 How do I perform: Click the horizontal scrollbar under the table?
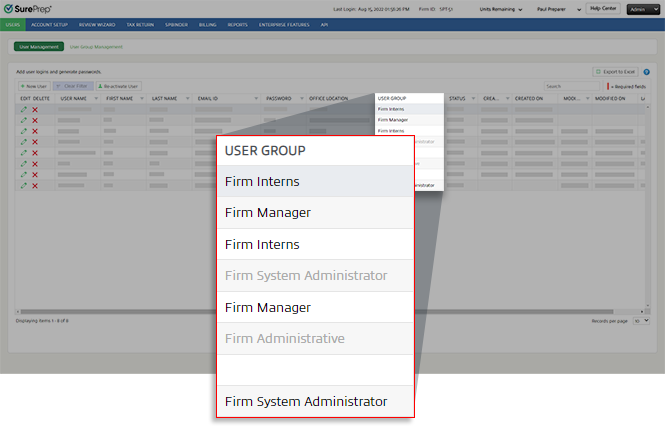coord(317,311)
